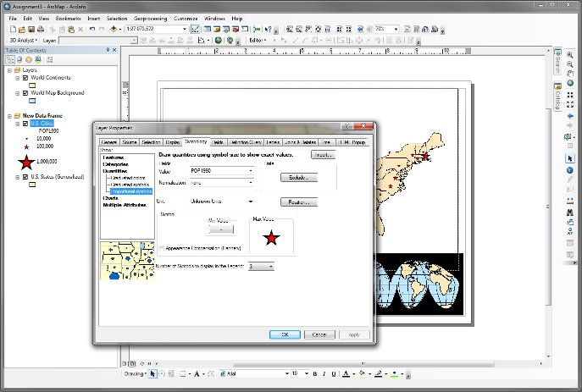
Task: Select List By Drawing Order icon
Action: coord(10,60)
